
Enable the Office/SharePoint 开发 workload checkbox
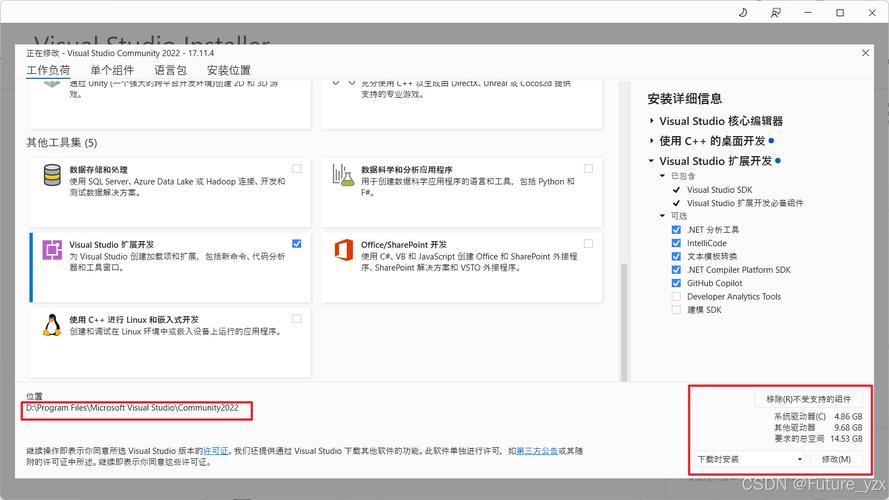588,244
